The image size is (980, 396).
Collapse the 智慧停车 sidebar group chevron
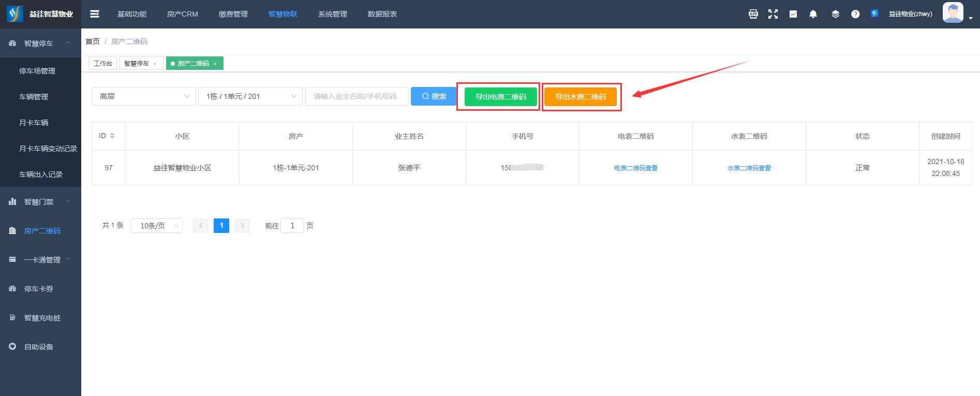pyautogui.click(x=68, y=43)
